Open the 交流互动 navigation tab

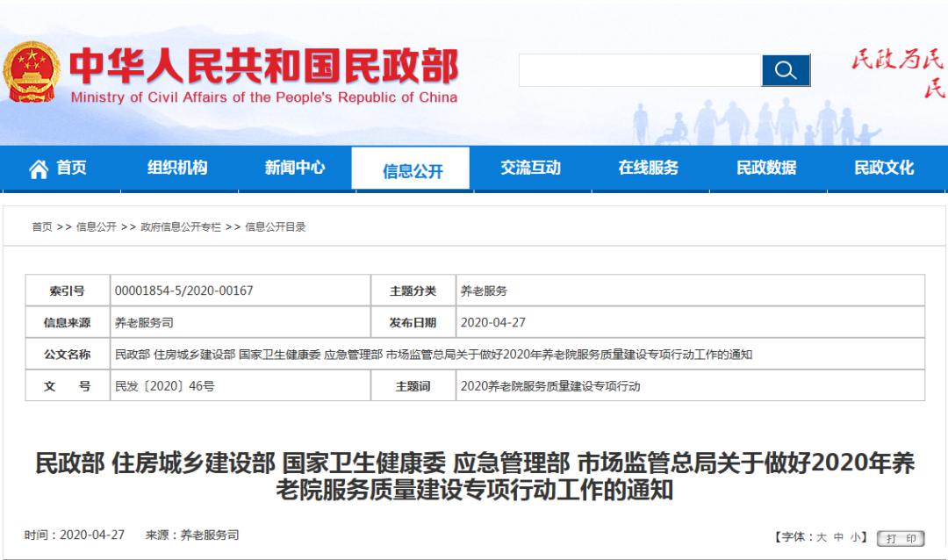[x=531, y=168]
